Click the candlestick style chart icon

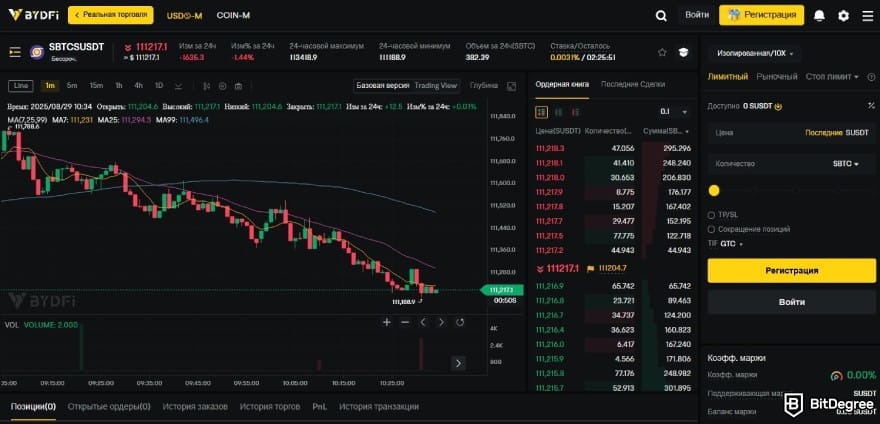pos(207,86)
